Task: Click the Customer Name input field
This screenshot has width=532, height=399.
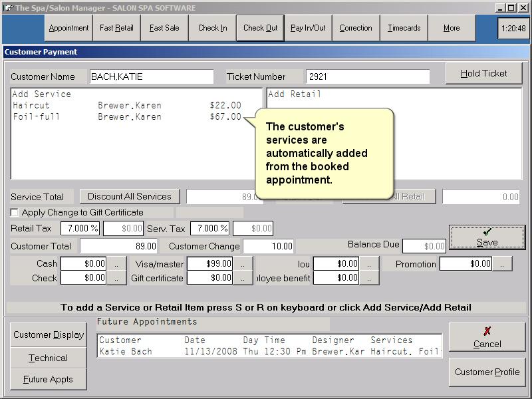Action: pos(152,76)
